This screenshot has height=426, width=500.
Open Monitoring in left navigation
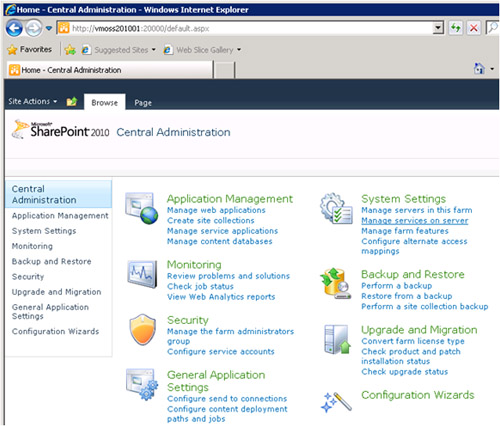point(32,246)
